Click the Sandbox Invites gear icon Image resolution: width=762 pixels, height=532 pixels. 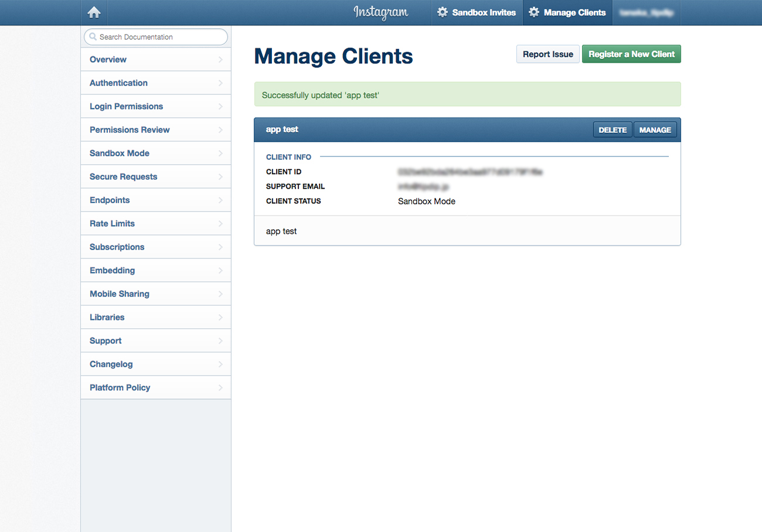tap(443, 12)
